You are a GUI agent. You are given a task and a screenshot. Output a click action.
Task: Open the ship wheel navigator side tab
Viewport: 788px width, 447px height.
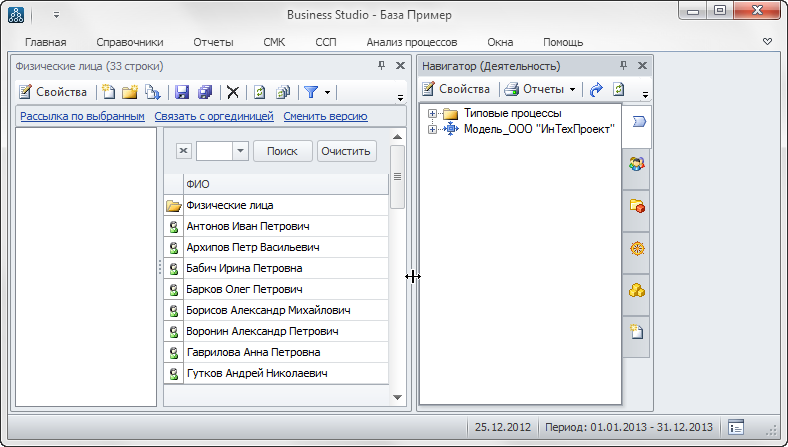coord(636,248)
